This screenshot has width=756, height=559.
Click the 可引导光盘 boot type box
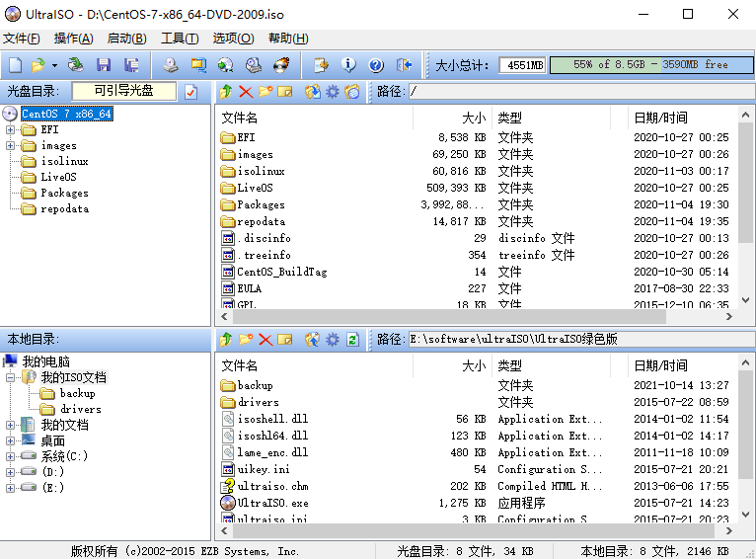[124, 91]
